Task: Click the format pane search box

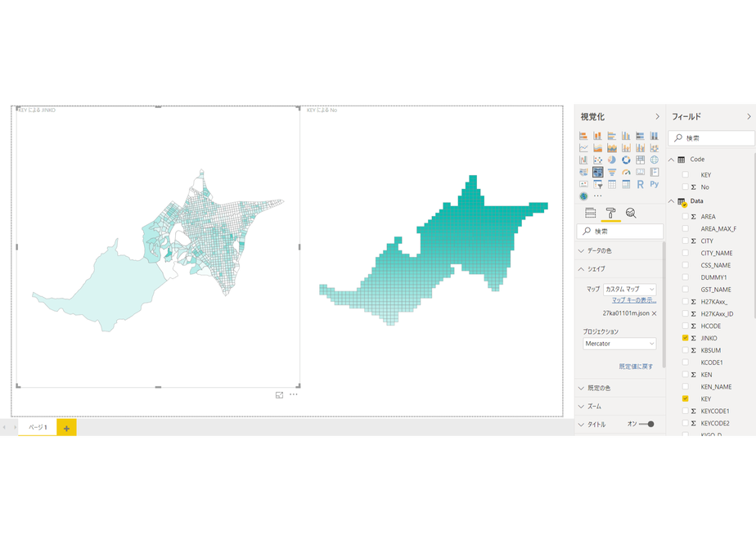Action: pyautogui.click(x=619, y=232)
